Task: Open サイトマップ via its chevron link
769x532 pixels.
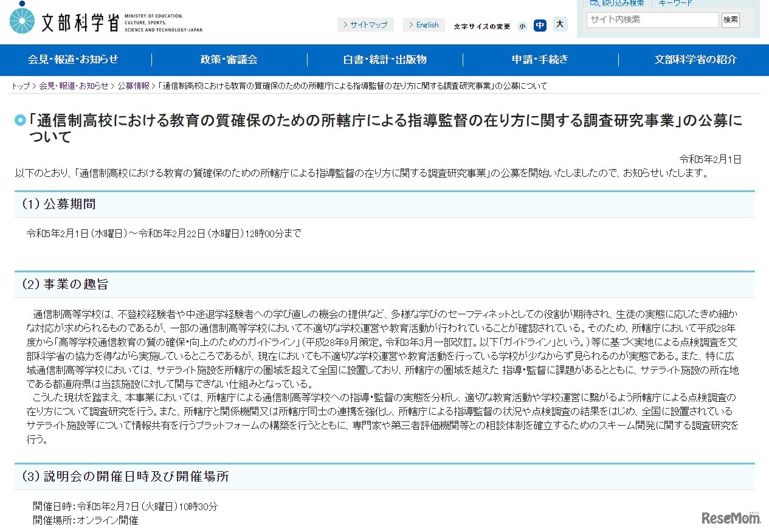Action: (x=365, y=24)
